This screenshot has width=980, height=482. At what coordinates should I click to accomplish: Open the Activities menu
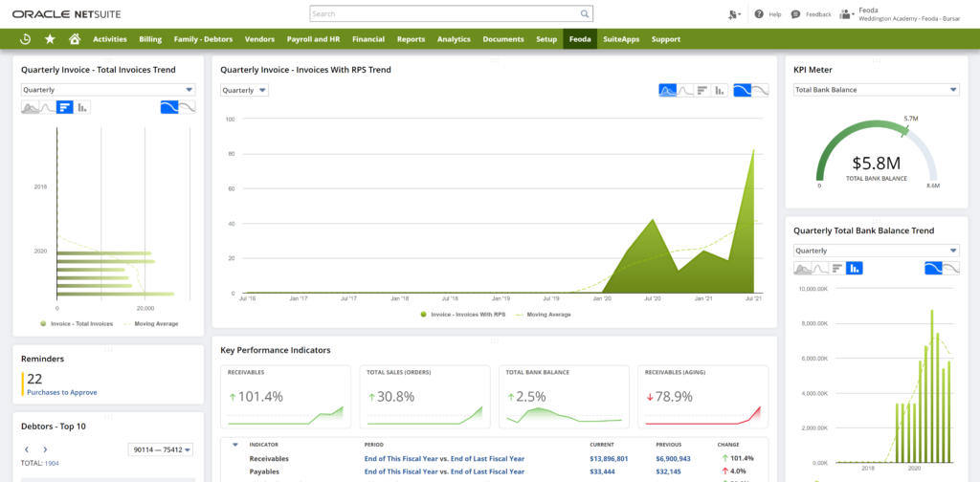click(110, 38)
